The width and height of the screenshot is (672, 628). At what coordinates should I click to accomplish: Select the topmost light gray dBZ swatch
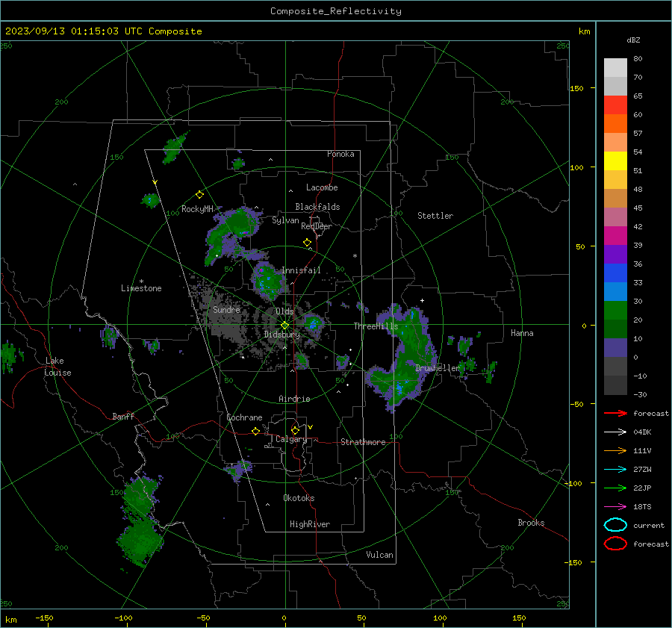click(615, 67)
